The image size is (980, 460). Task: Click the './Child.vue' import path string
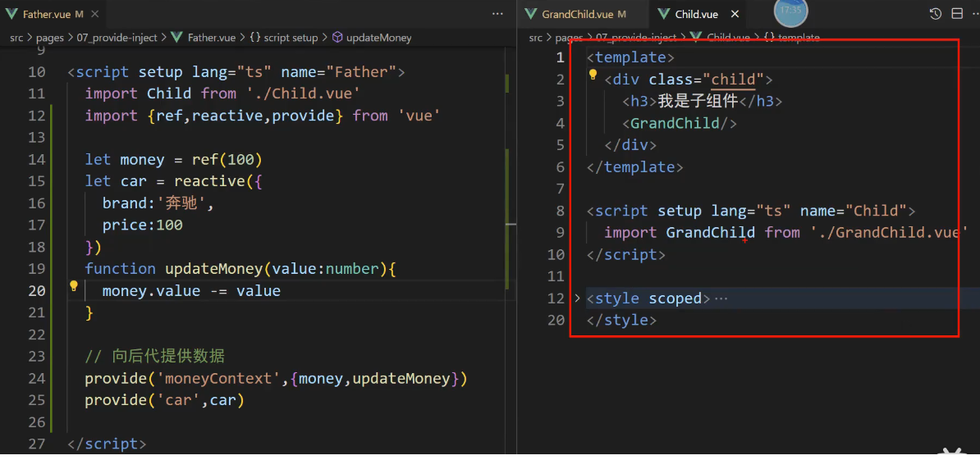tap(303, 93)
